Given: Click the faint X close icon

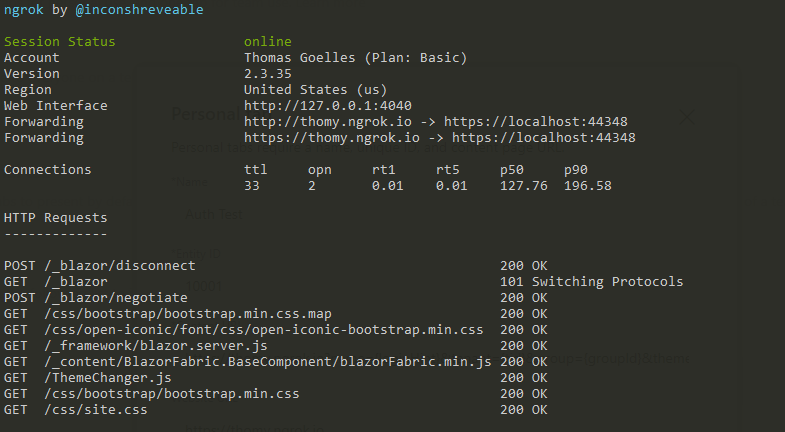Looking at the screenshot, I should [x=686, y=117].
